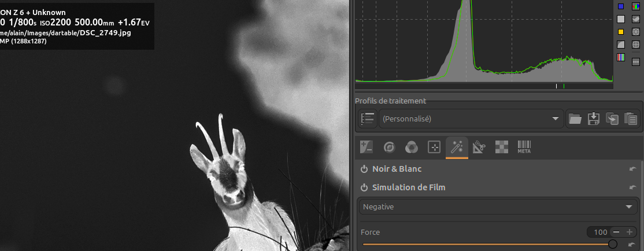Click the paste profile clipboard icon
The height and width of the screenshot is (251, 644).
(631, 119)
